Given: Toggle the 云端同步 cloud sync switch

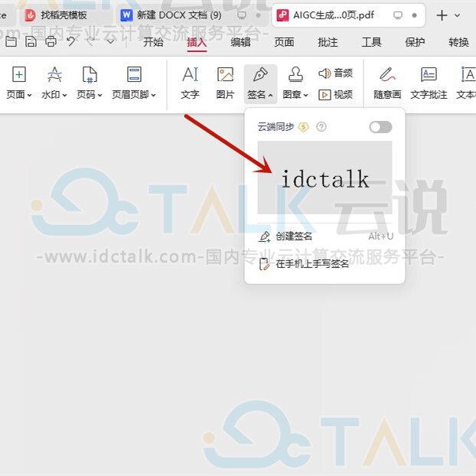Looking at the screenshot, I should pyautogui.click(x=380, y=127).
